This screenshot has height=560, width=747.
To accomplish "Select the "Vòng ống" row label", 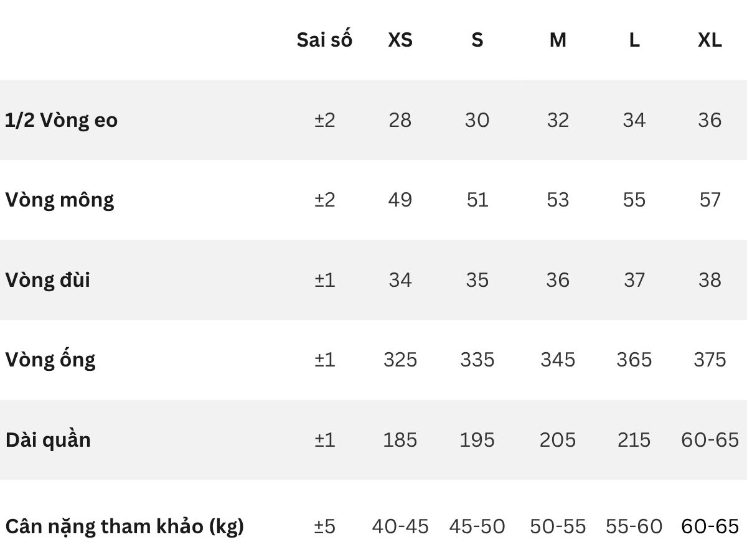I will tap(50, 360).
